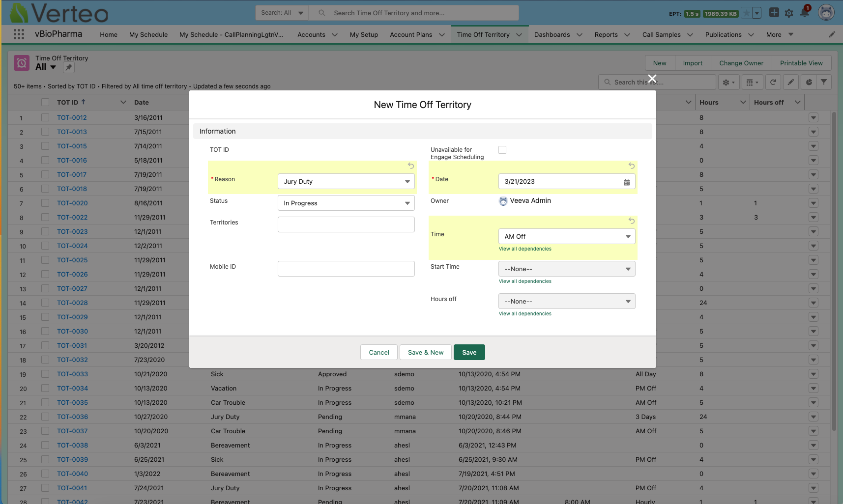Open the Start Time dropdown
The height and width of the screenshot is (504, 843).
point(566,269)
